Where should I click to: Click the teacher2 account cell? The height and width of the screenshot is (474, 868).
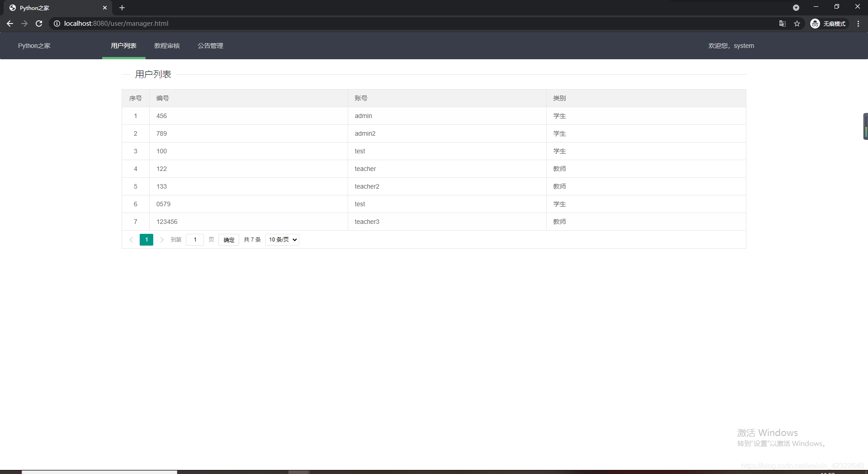[447, 186]
